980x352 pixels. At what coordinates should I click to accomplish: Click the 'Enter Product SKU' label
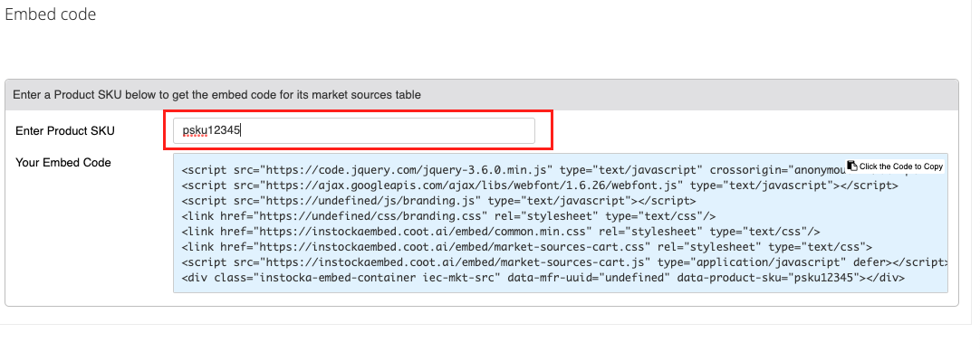click(65, 131)
